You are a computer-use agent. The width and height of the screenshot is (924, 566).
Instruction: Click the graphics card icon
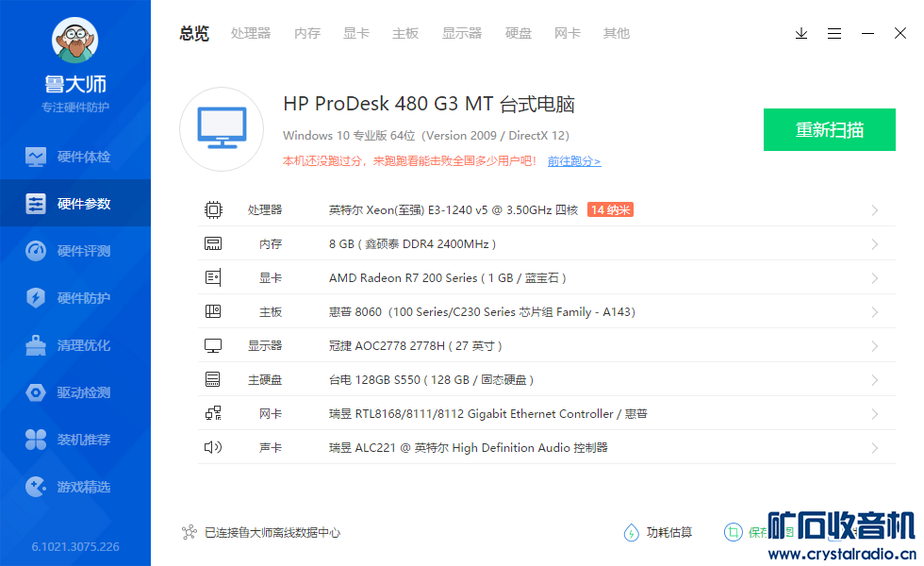click(x=213, y=277)
